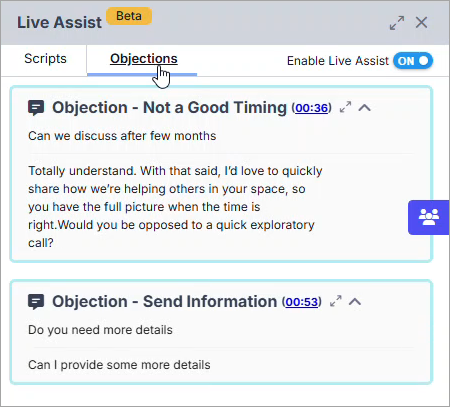Image resolution: width=450 pixels, height=407 pixels.
Task: Jump to timestamp 00:36
Action: pyautogui.click(x=311, y=108)
